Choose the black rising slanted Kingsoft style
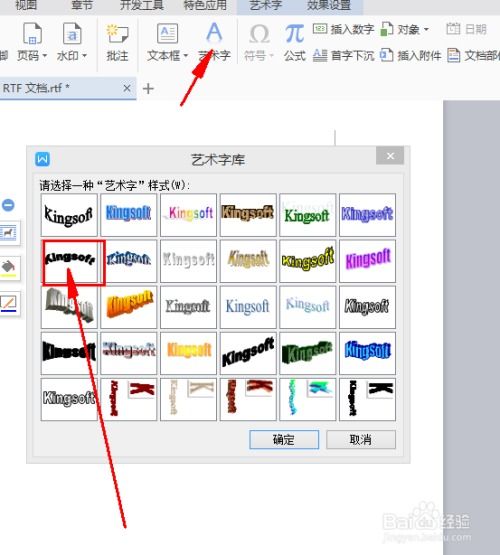The height and width of the screenshot is (555, 500). pos(248,353)
